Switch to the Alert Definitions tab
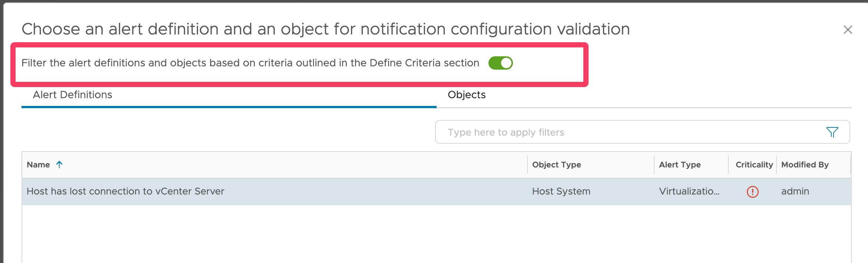This screenshot has height=263, width=868. (73, 95)
